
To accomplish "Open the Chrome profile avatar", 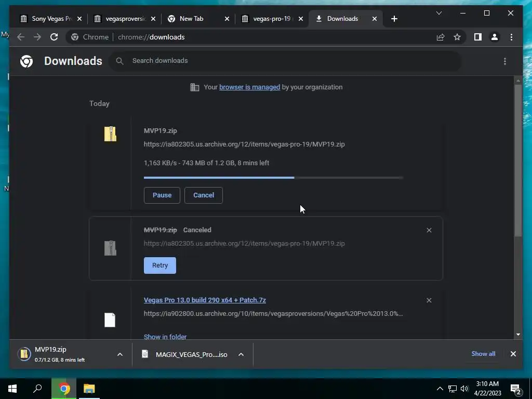I will tap(495, 37).
